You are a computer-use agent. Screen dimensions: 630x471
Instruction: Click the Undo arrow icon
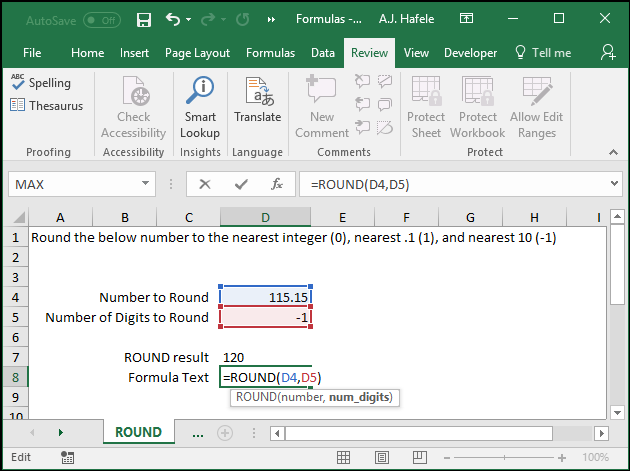[x=173, y=19]
